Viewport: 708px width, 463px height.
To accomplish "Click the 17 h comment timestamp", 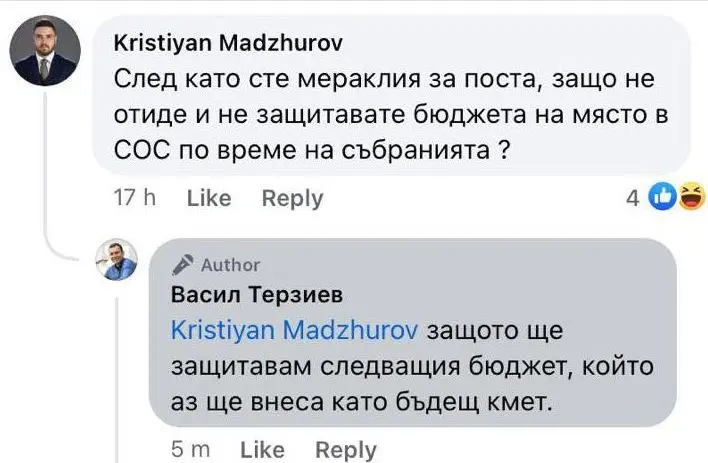I will (x=136, y=198).
